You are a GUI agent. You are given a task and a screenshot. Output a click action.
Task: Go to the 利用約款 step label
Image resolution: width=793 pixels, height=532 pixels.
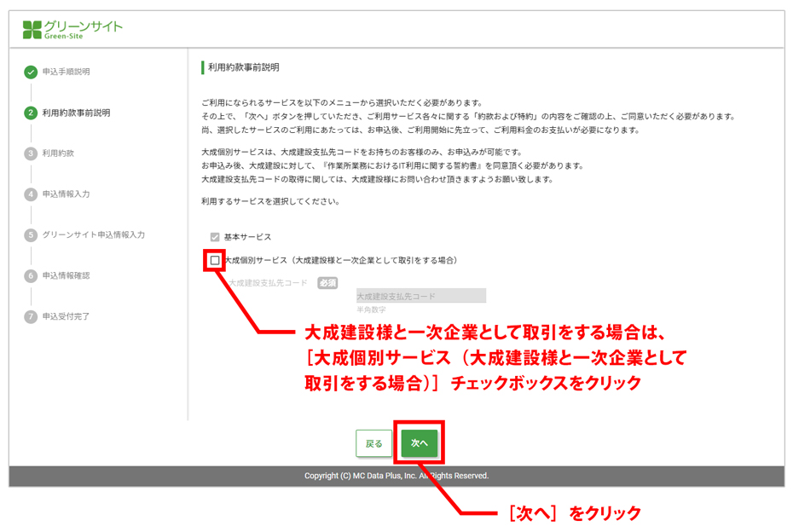click(x=58, y=153)
